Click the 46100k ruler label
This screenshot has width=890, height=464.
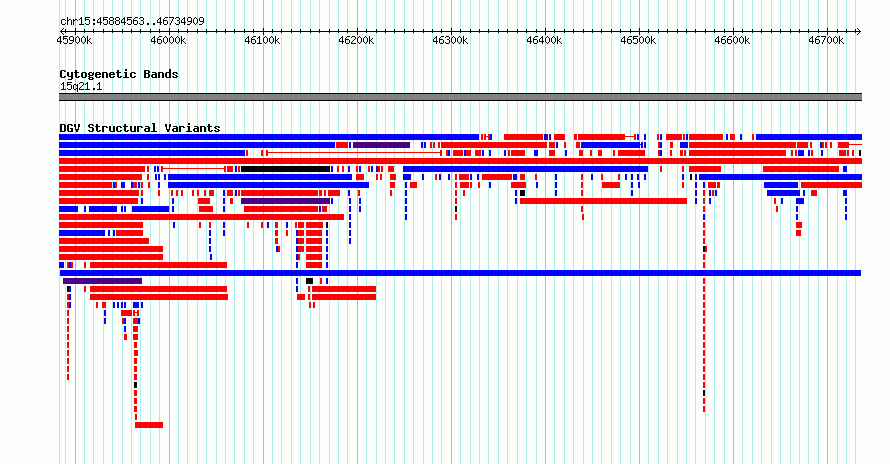click(262, 40)
